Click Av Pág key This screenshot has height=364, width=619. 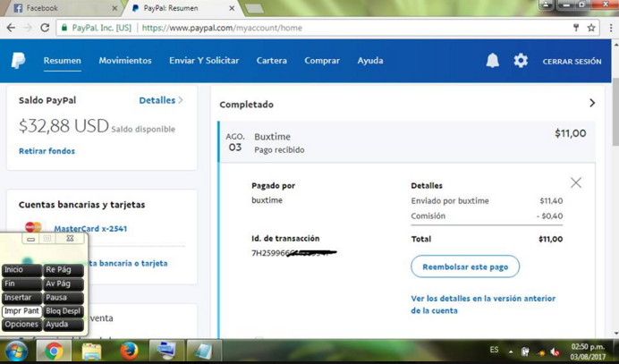point(64,284)
